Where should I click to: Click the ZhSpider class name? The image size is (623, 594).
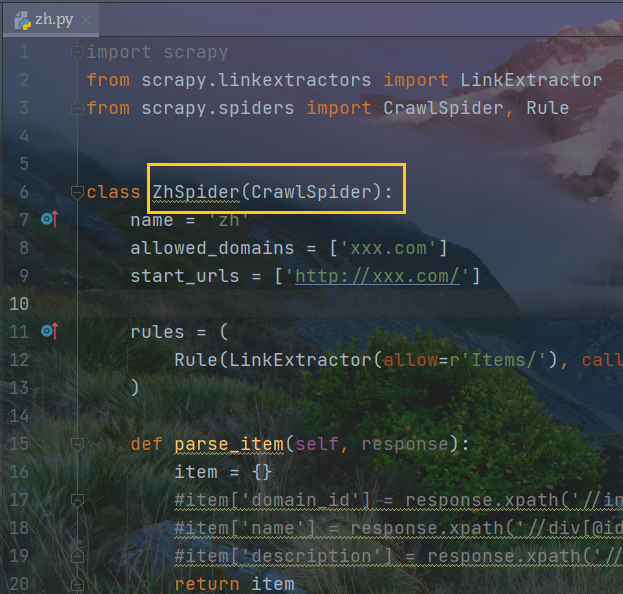coord(196,192)
